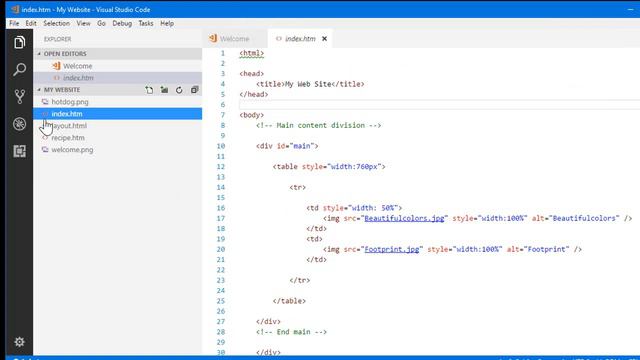Open layout.html in the file tree

(118, 126)
